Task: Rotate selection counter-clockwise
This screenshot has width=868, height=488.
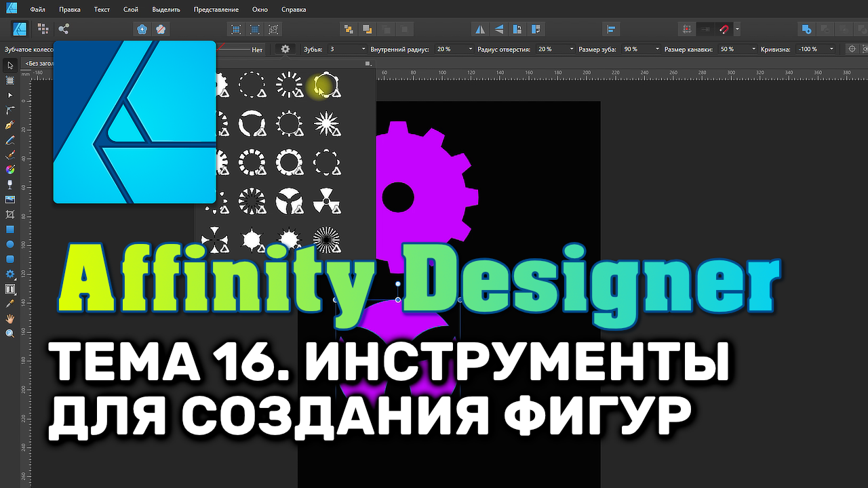Action: [518, 29]
